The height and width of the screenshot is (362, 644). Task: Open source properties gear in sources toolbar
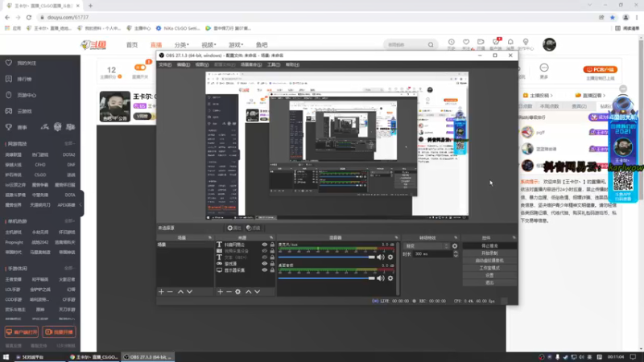237,291
